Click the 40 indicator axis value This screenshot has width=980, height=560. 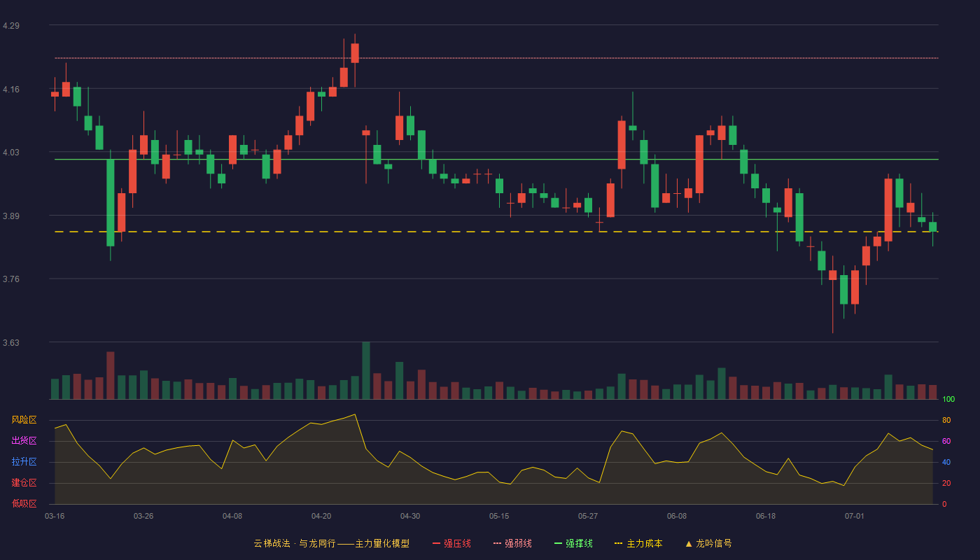[x=946, y=462]
